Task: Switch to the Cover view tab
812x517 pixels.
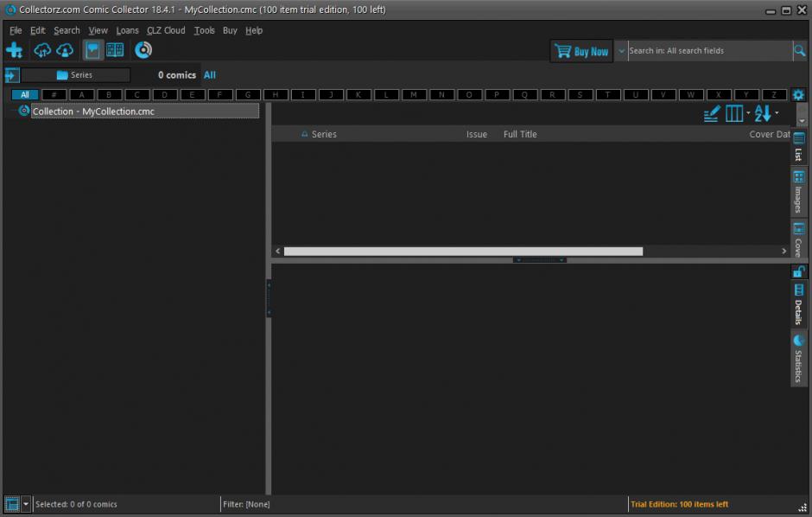Action: pos(798,239)
